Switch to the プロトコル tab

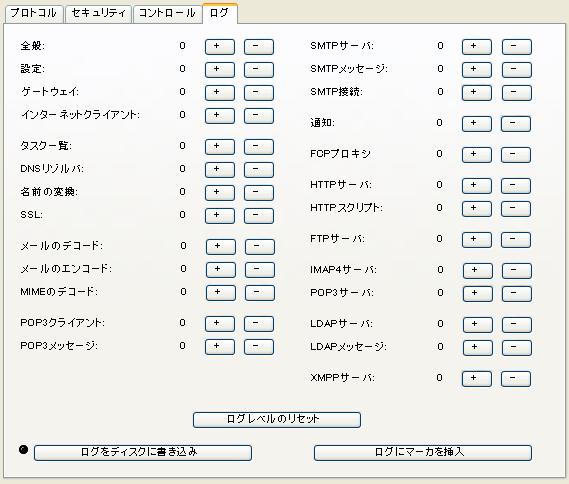[x=34, y=14]
